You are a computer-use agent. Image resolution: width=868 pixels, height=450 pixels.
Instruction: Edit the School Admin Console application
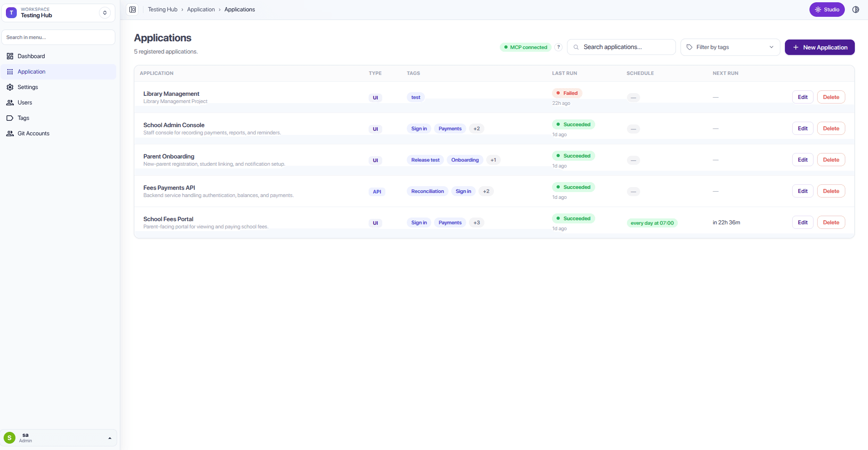pyautogui.click(x=803, y=129)
